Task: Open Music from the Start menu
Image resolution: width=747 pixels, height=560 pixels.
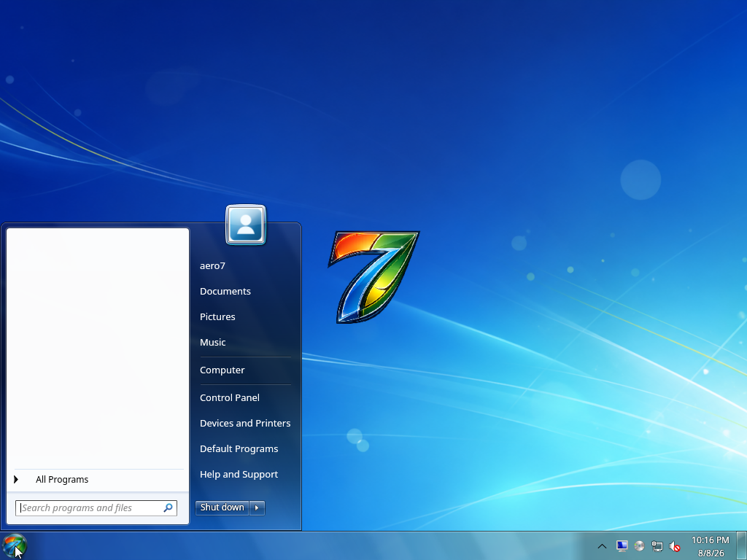Action: pos(213,343)
